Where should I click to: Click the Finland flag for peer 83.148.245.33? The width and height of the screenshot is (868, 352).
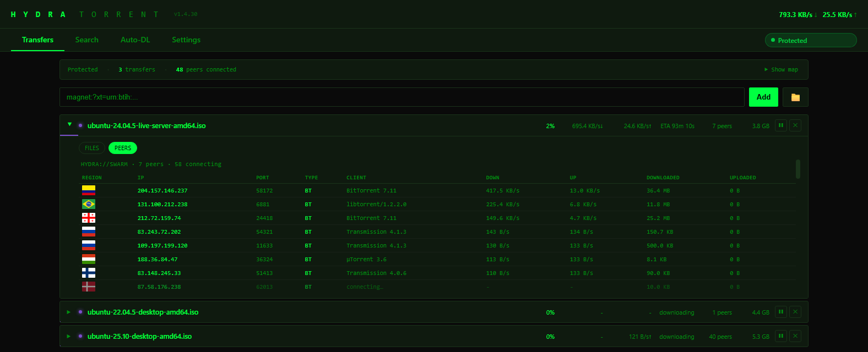click(89, 273)
